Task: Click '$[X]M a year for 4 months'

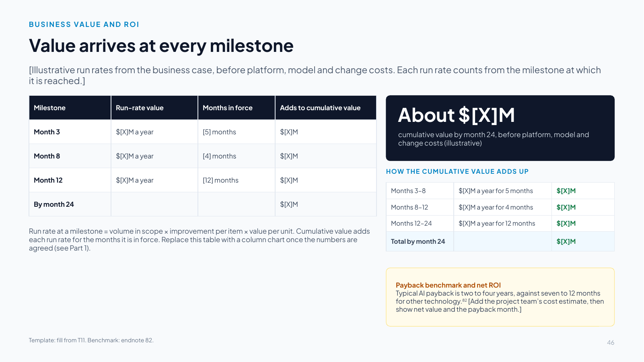Action: 496,207
